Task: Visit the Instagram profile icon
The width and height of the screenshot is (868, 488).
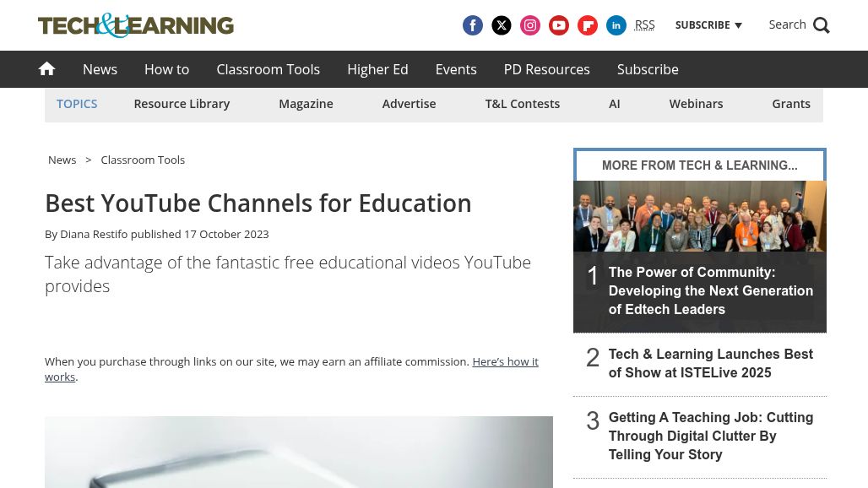Action: (529, 25)
